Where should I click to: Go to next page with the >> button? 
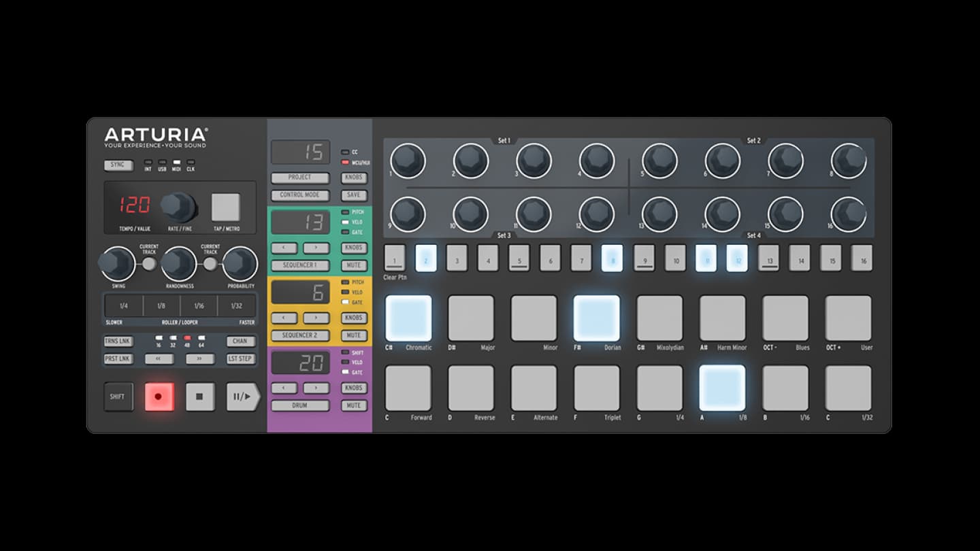tap(200, 359)
